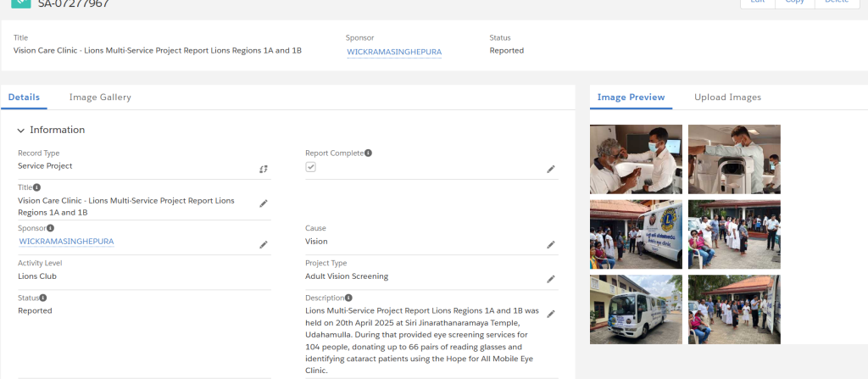Image resolution: width=868 pixels, height=379 pixels.
Task: Click the Edit button
Action: click(x=758, y=3)
